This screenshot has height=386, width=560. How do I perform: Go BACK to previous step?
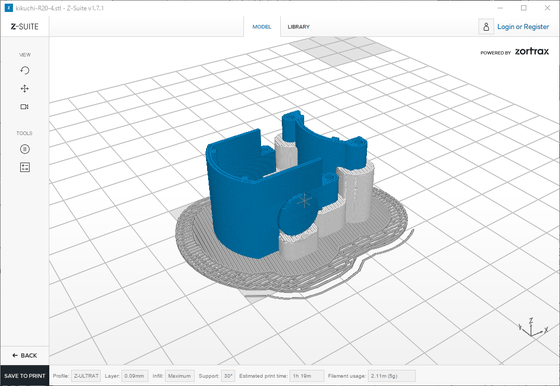25,355
